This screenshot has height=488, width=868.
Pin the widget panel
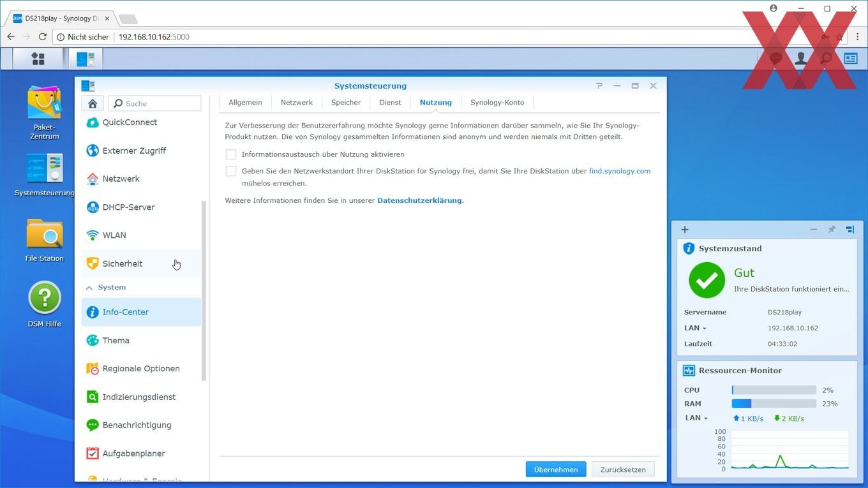[x=832, y=230]
